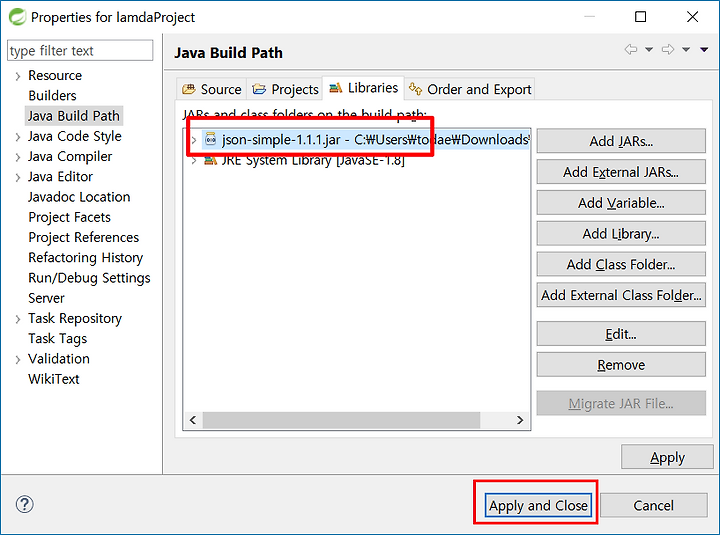Click the scroll left arrow
Screen dimensions: 720x535
click(193, 420)
